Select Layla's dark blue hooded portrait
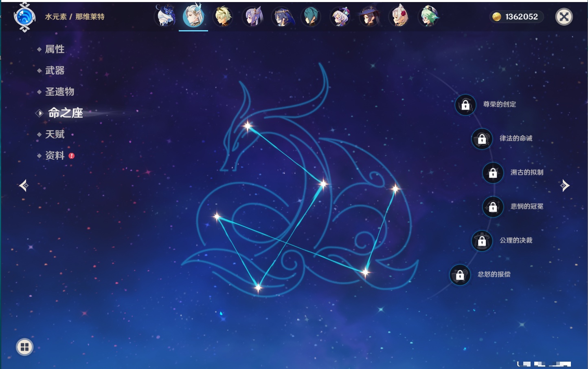This screenshot has height=369, width=588. click(x=282, y=16)
